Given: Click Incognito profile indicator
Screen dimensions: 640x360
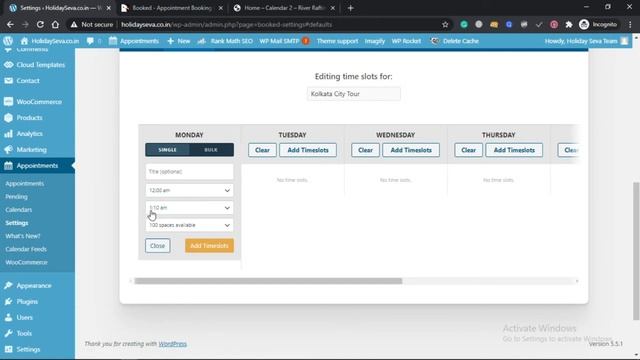Looking at the screenshot, I should point(598,24).
